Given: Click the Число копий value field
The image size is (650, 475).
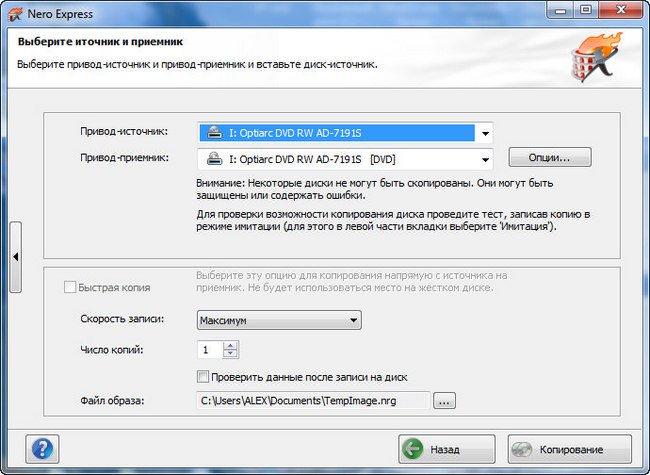Looking at the screenshot, I should point(210,350).
